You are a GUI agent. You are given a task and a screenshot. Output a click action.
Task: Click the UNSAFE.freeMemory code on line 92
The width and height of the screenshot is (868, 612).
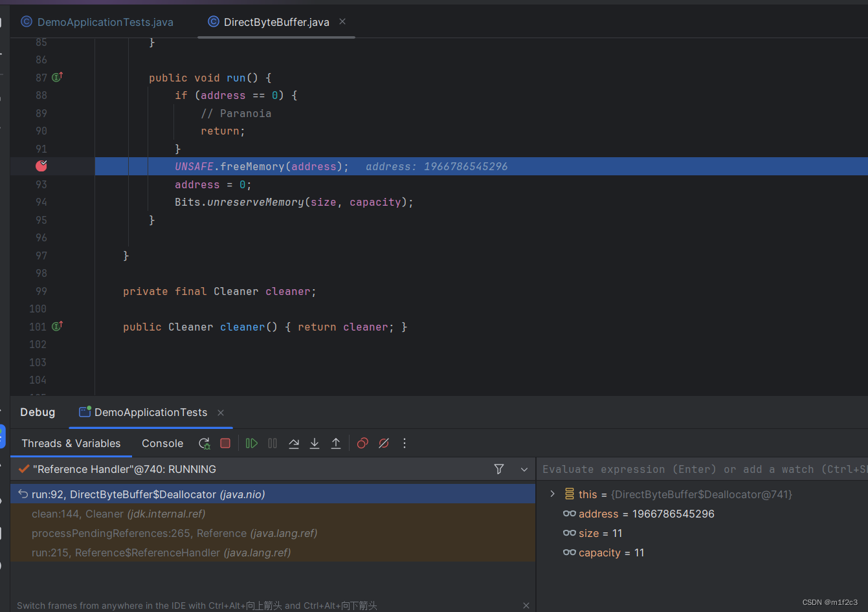(x=262, y=166)
